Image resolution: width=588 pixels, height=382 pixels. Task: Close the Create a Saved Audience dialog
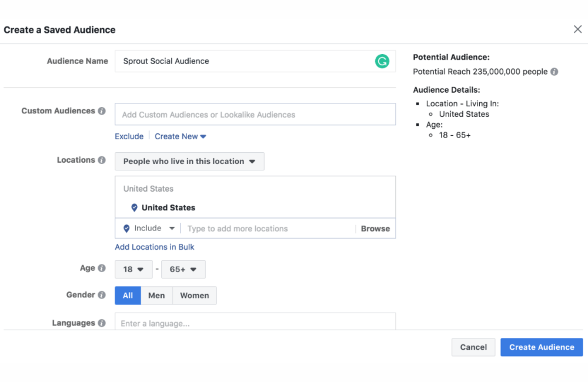(577, 29)
